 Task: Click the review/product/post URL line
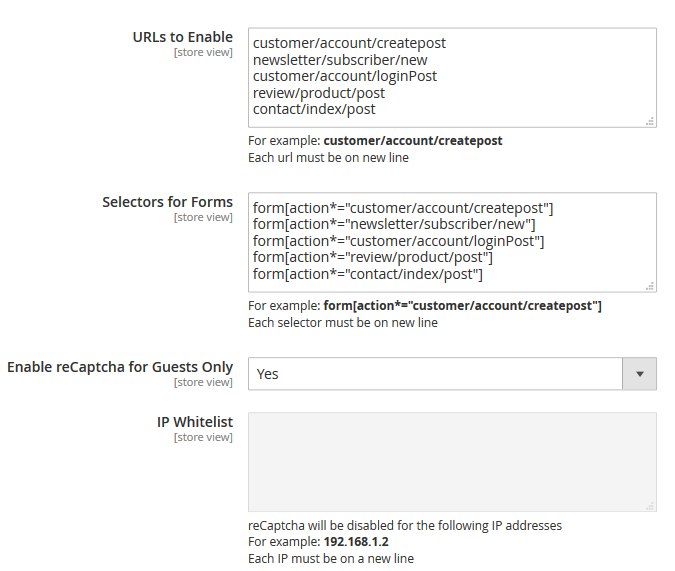point(319,93)
